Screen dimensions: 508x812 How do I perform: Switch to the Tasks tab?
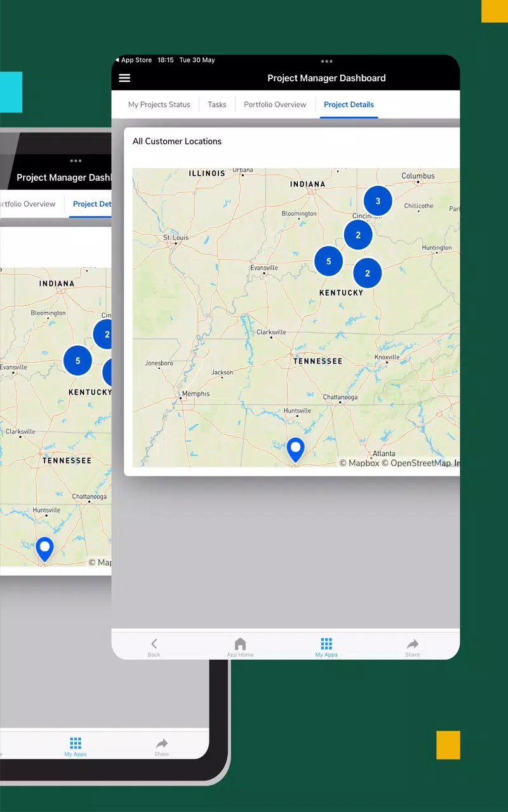[217, 105]
